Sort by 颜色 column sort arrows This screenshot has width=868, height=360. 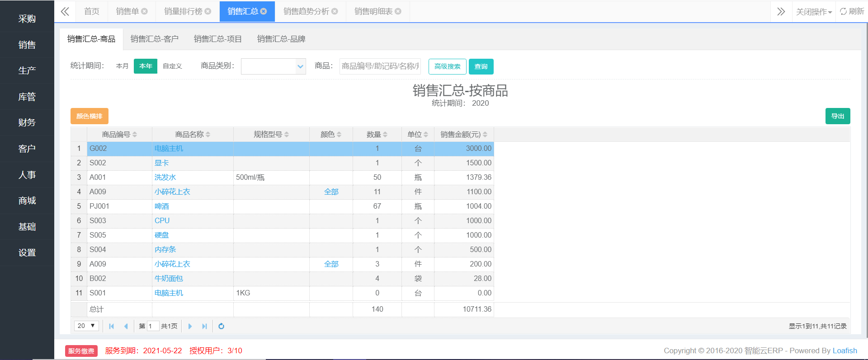[339, 135]
